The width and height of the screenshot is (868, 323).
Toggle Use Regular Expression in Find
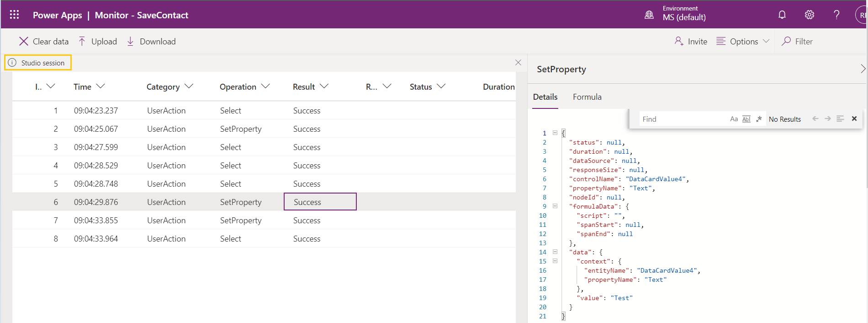coord(759,119)
